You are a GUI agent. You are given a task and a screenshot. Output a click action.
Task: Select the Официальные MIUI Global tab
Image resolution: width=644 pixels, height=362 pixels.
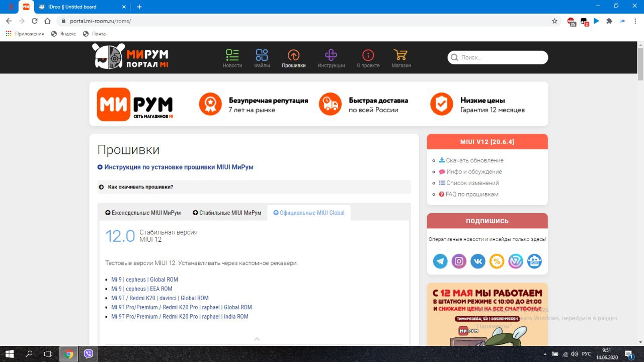click(309, 213)
